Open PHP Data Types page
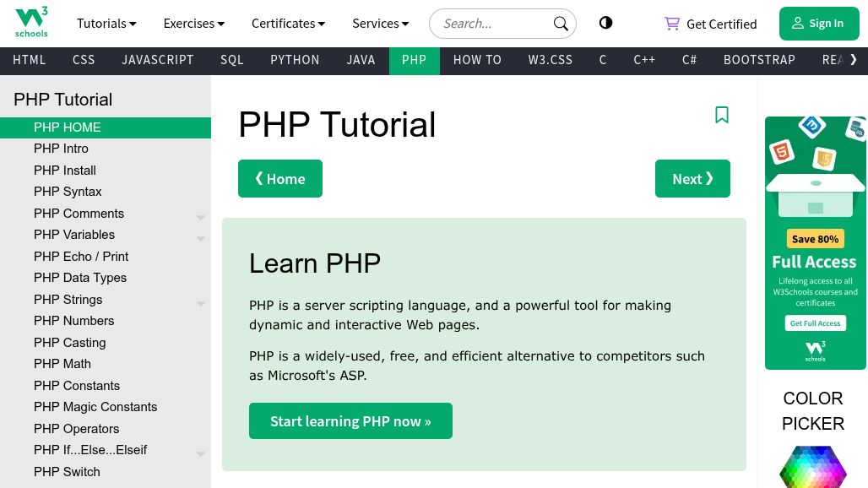 [x=106, y=278]
